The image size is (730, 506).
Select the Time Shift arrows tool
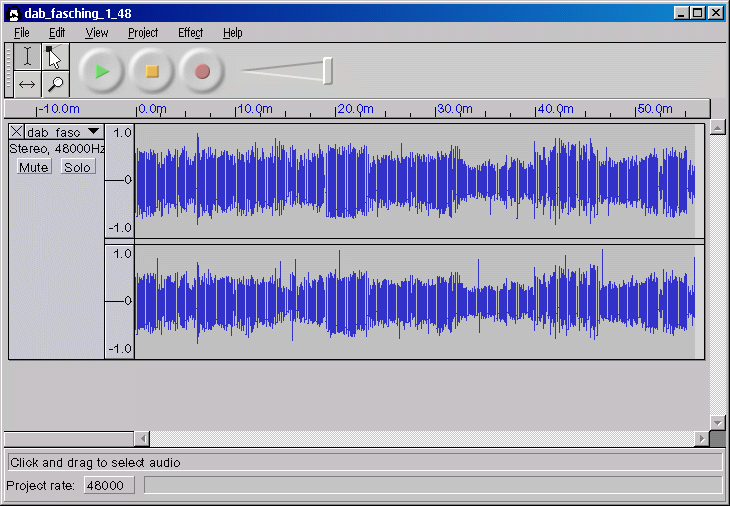(27, 84)
